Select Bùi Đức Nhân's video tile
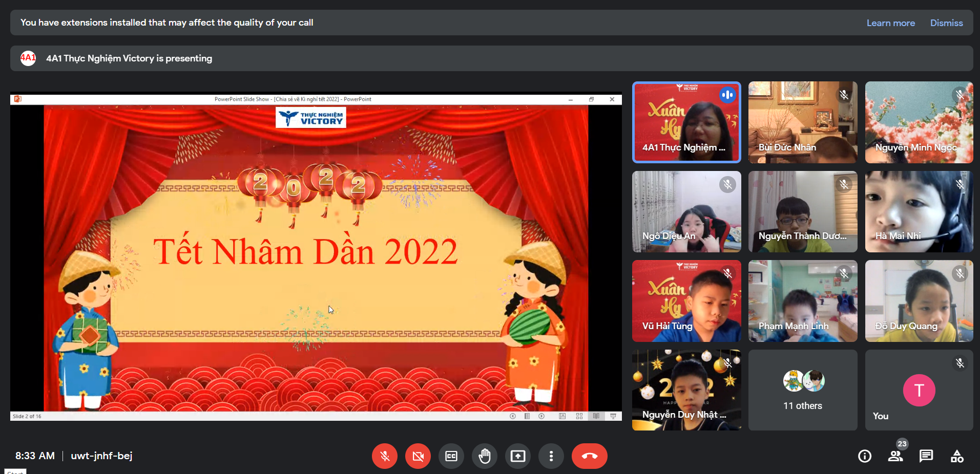This screenshot has width=980, height=474. pyautogui.click(x=802, y=122)
